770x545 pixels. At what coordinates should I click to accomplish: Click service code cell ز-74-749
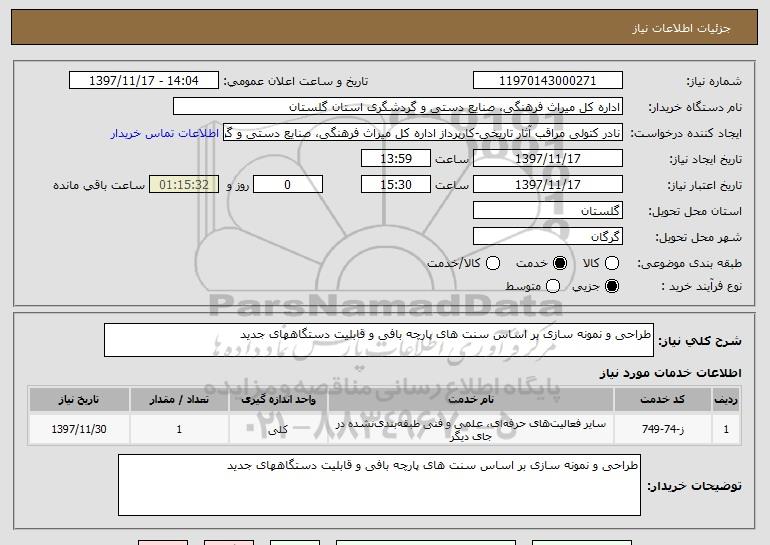point(662,429)
